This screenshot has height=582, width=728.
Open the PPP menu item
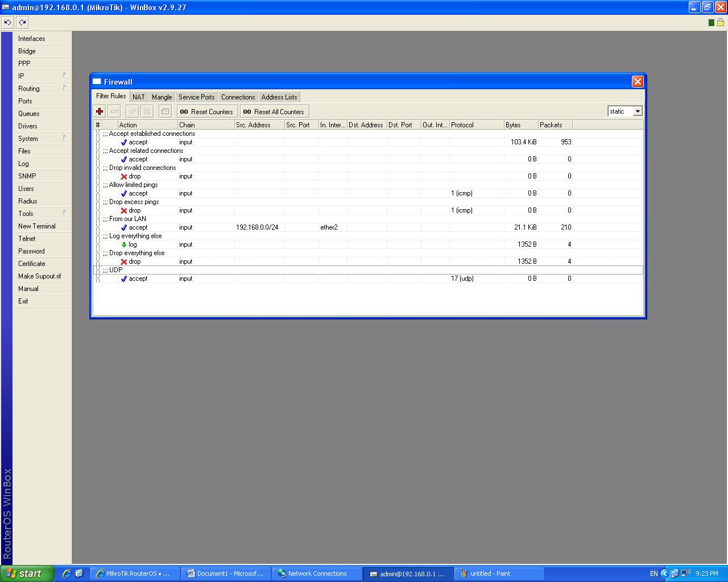[x=43, y=63]
